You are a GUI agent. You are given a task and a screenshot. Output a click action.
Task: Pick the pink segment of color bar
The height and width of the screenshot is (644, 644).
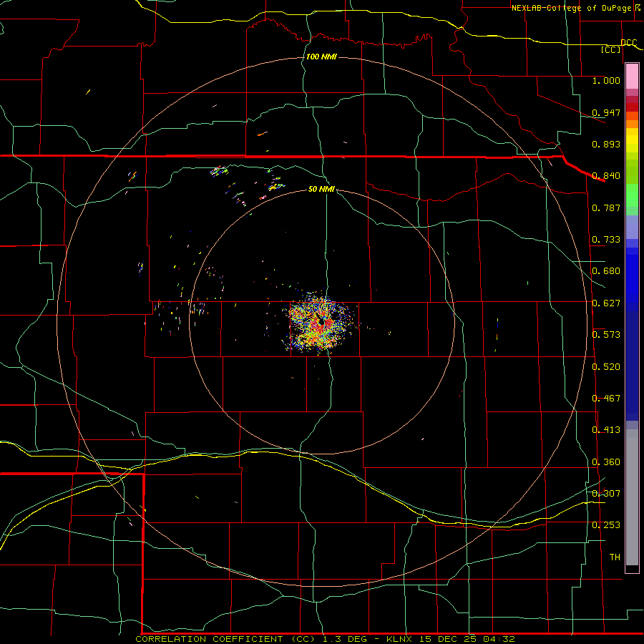[x=632, y=77]
